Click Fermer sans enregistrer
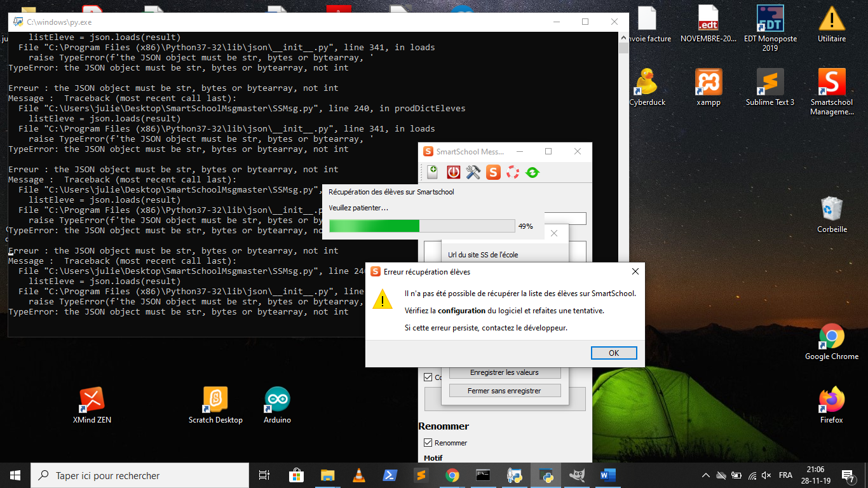 pos(505,390)
